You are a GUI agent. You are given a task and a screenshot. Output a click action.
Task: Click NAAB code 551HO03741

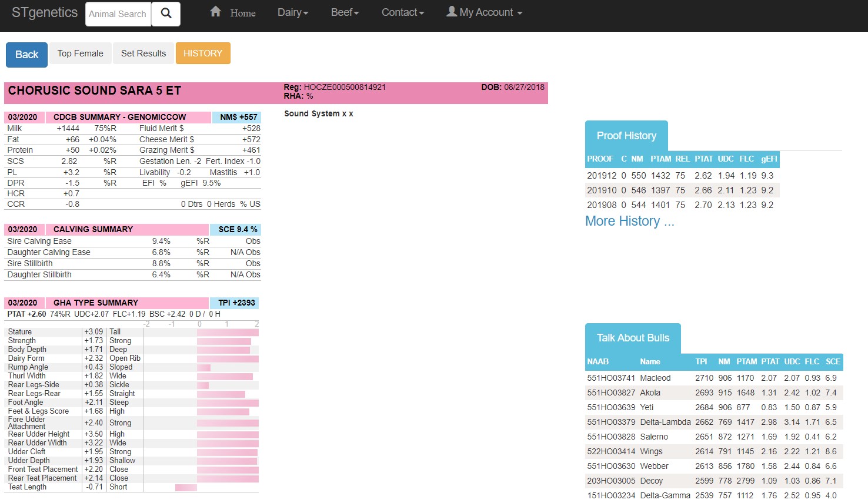click(x=611, y=378)
